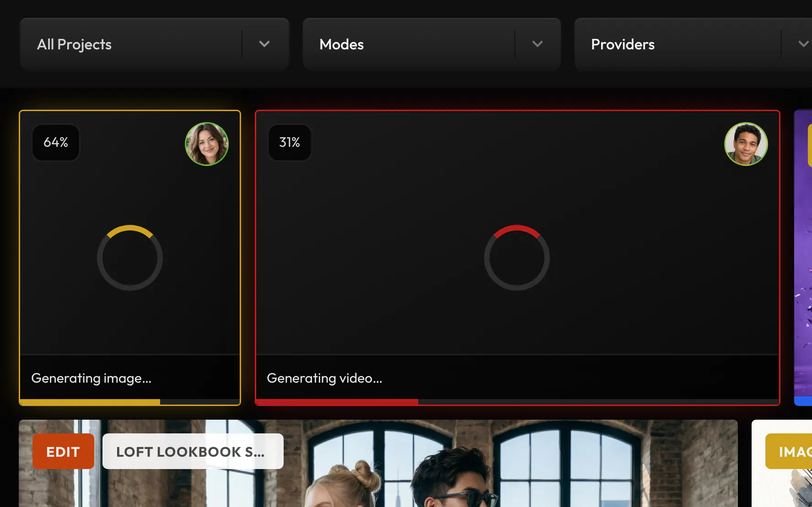The width and height of the screenshot is (812, 507).
Task: Expand the All Projects chevron arrow
Action: (x=264, y=44)
